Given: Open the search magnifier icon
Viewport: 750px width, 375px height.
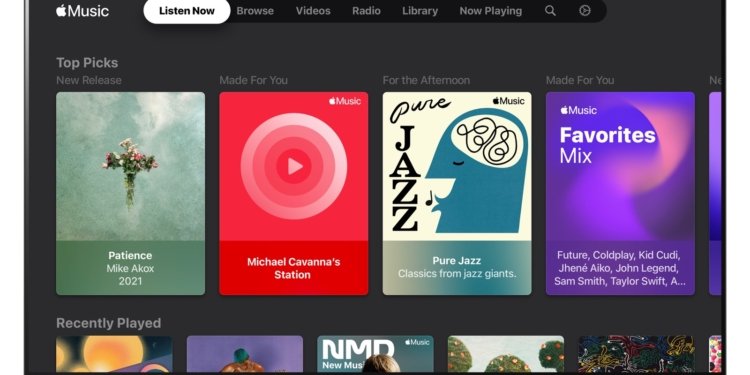Looking at the screenshot, I should 550,11.
